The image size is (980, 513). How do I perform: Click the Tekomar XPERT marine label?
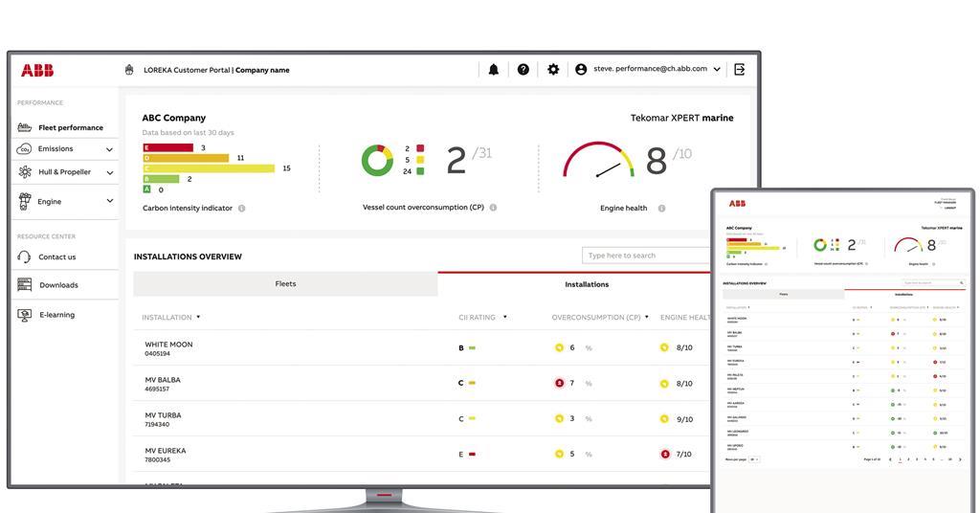coord(681,118)
